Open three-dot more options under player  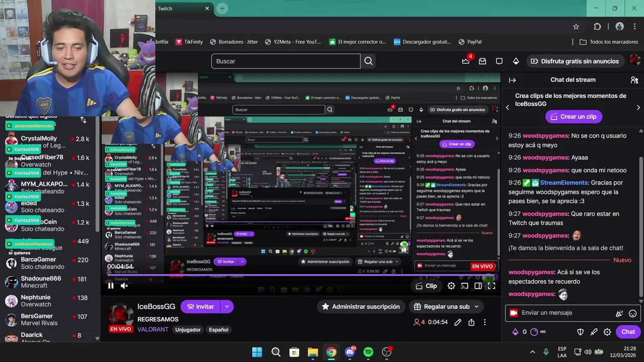point(485,322)
